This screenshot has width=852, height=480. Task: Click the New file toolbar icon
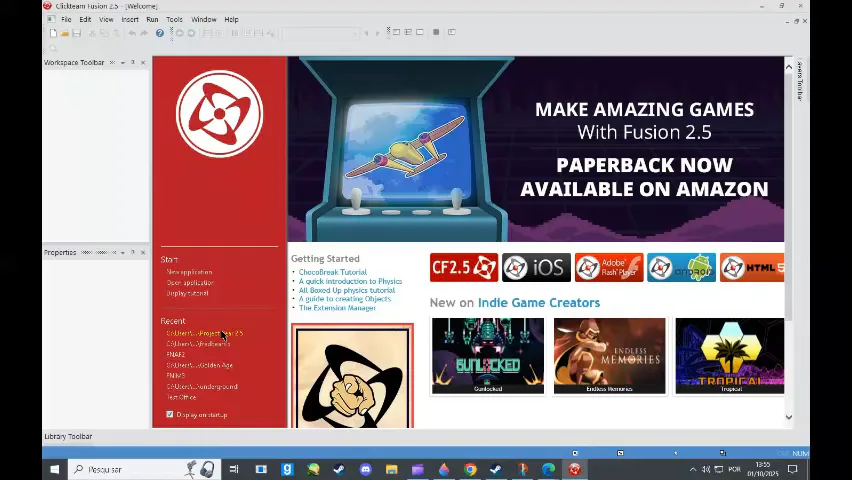[53, 33]
